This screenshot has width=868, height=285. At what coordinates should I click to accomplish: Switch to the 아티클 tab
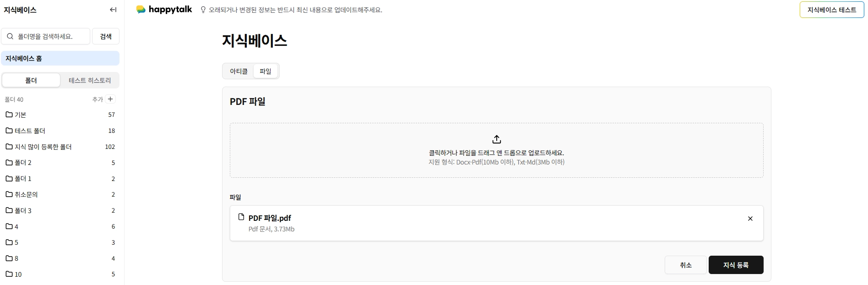click(239, 71)
